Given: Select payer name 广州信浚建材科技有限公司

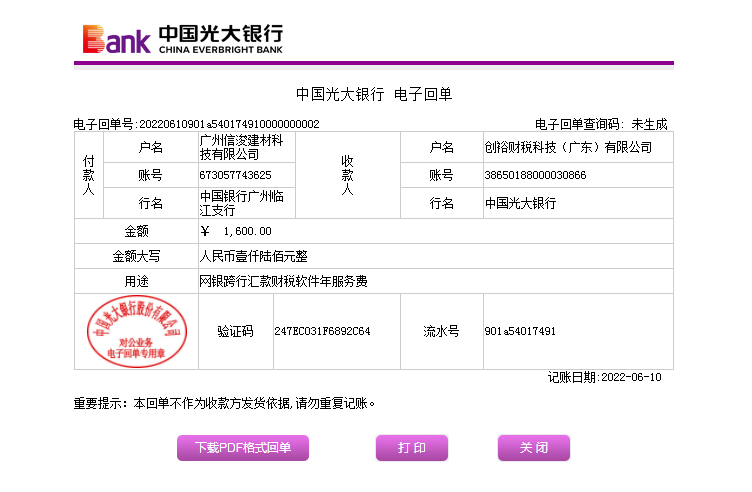Looking at the screenshot, I should (x=241, y=147).
